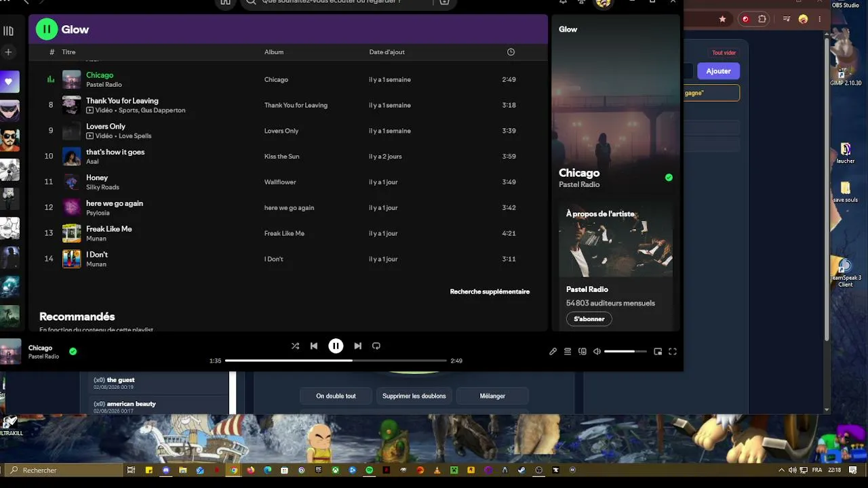Open the Spotify user profile avatar
868x488 pixels.
point(604,3)
